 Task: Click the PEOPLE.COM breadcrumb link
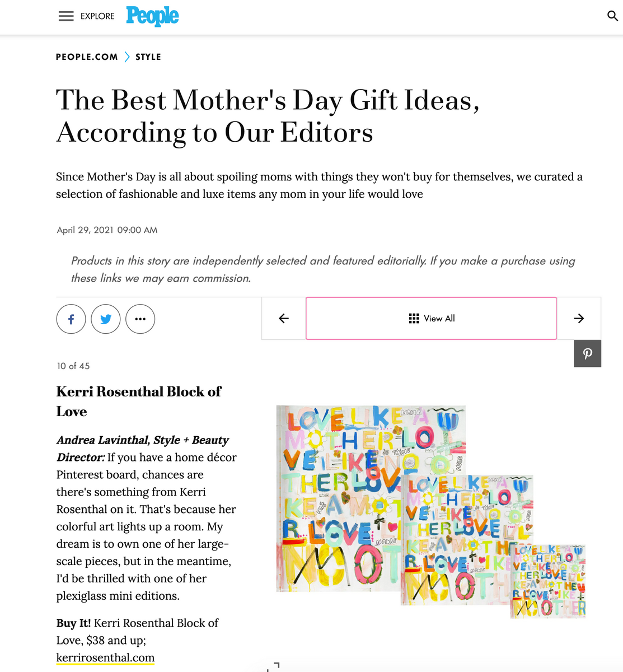(x=87, y=57)
